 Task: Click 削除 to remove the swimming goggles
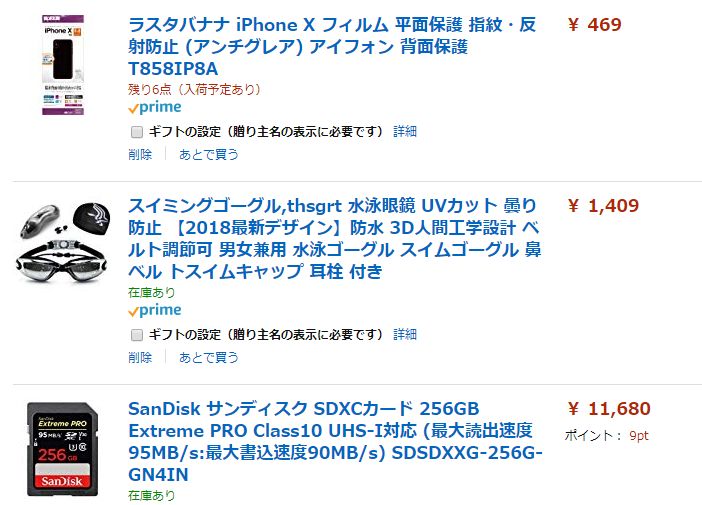click(140, 357)
